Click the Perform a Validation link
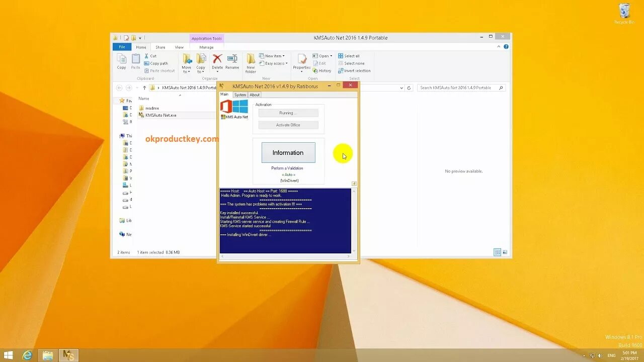The height and width of the screenshot is (362, 644). (287, 168)
